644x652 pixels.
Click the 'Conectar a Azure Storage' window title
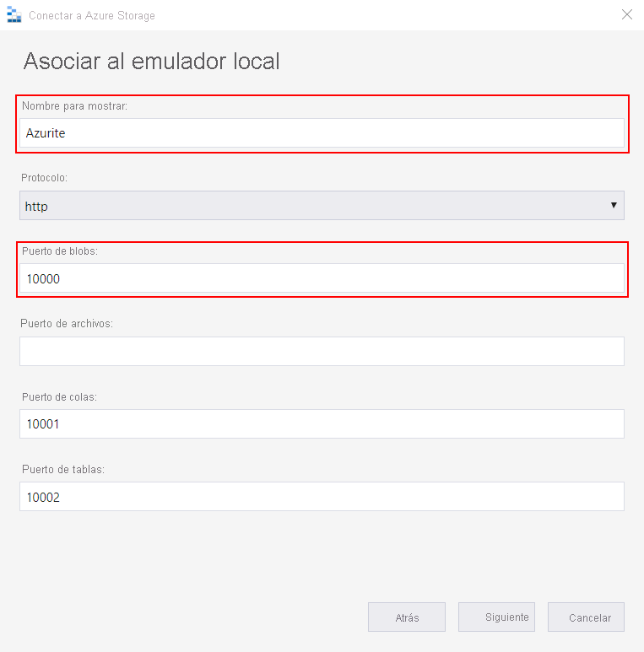click(x=91, y=15)
